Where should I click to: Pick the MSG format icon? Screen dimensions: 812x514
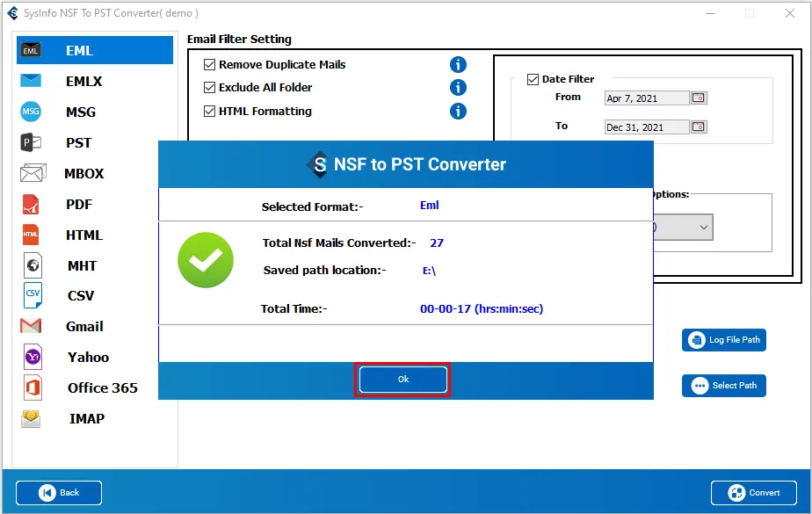pos(31,112)
